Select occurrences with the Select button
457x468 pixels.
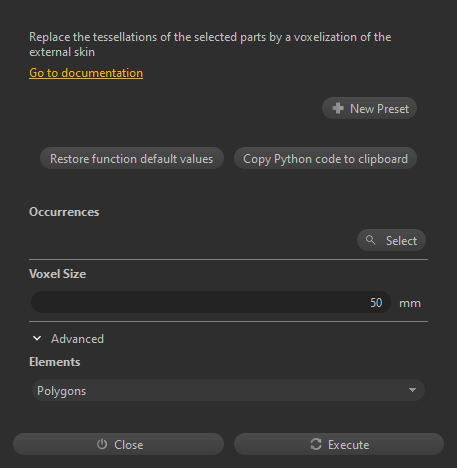pyautogui.click(x=391, y=240)
